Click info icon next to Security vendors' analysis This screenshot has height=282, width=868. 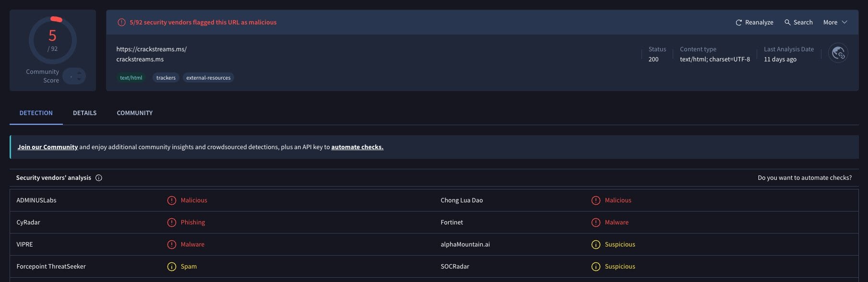point(99,178)
